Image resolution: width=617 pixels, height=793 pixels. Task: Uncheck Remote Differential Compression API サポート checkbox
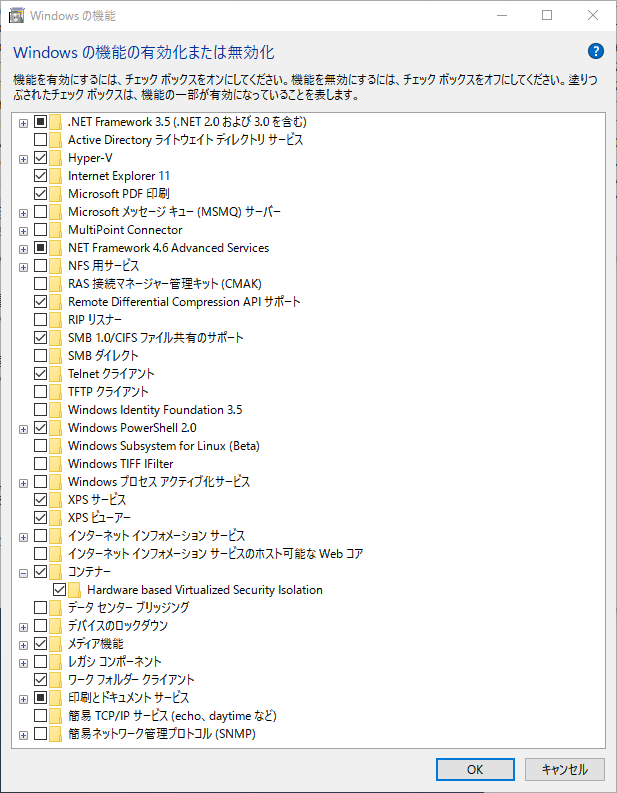[40, 301]
